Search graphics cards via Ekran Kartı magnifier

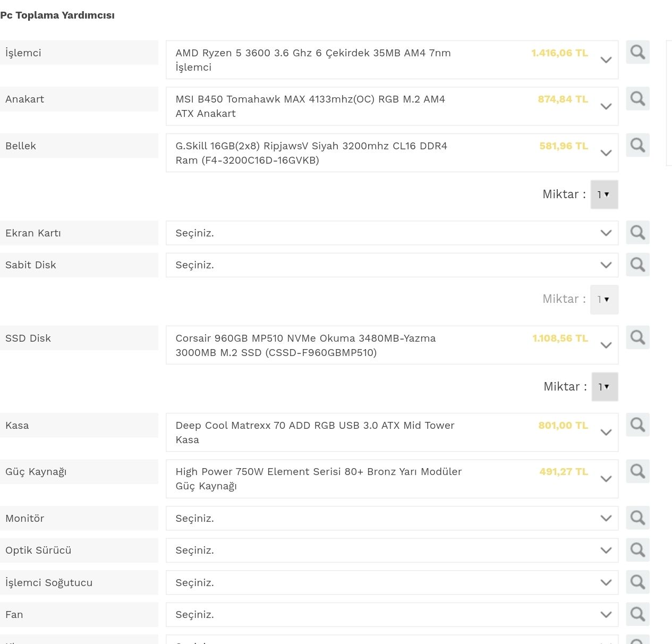(x=637, y=233)
